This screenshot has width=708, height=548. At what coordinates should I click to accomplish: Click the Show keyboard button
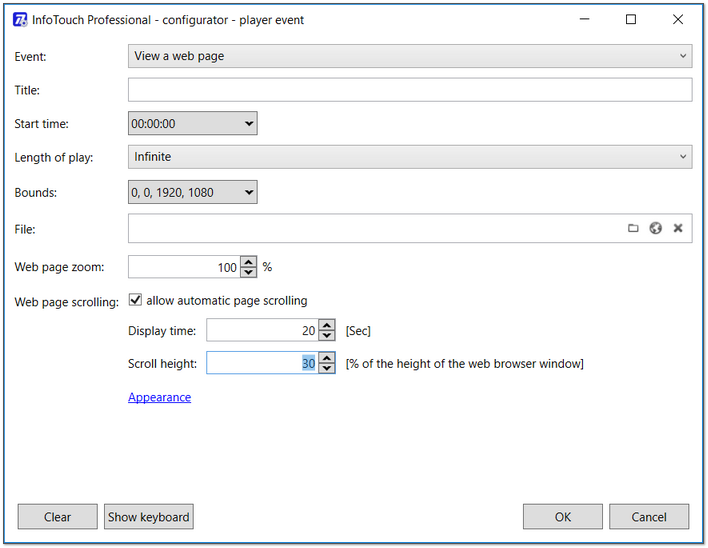pos(149,517)
